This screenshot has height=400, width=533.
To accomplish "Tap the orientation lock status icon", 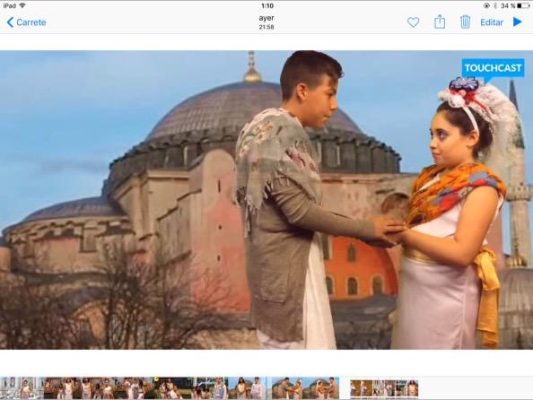I will click(486, 6).
